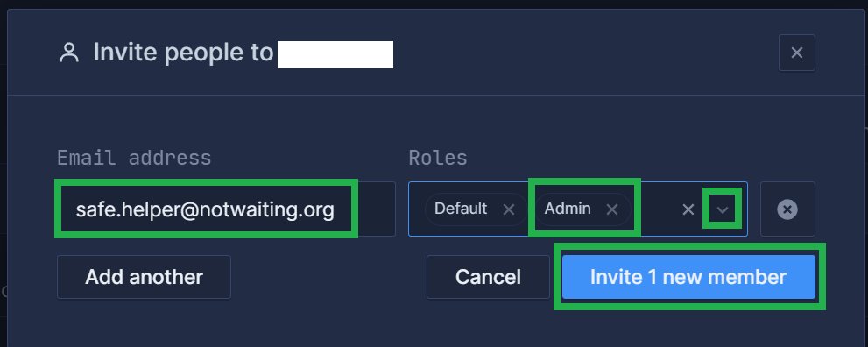
Task: Click the person icon beside the title
Action: click(69, 53)
